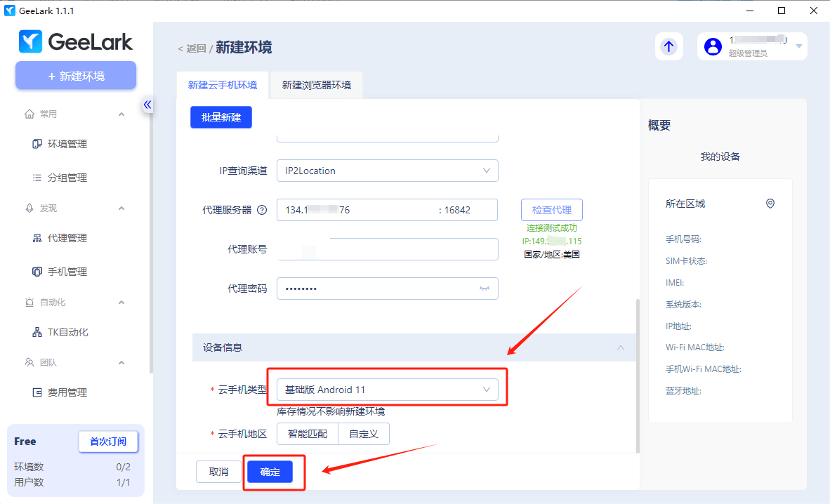
Task: Open 代理管理 in the sidebar
Action: 67,238
